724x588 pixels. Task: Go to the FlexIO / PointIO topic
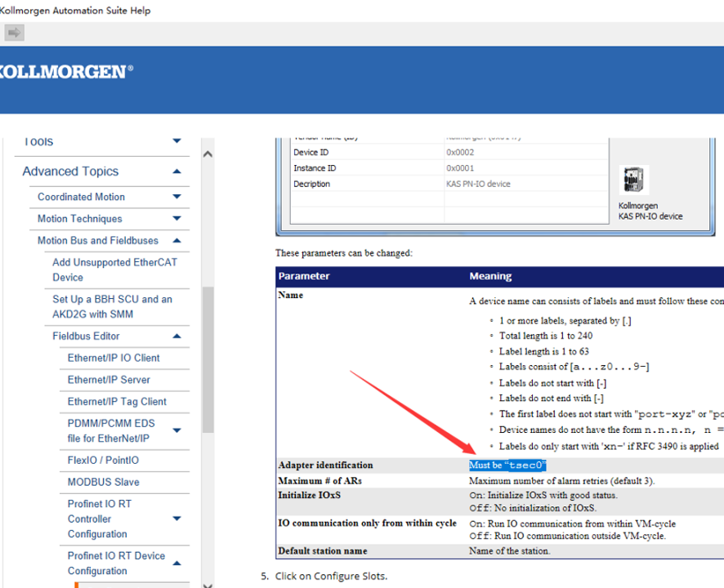[x=103, y=461]
